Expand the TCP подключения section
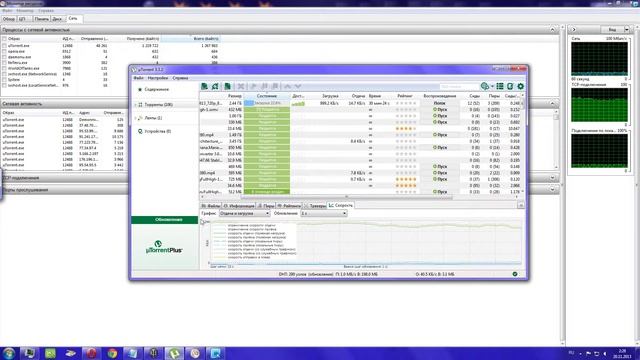The image size is (640, 360). point(552,178)
